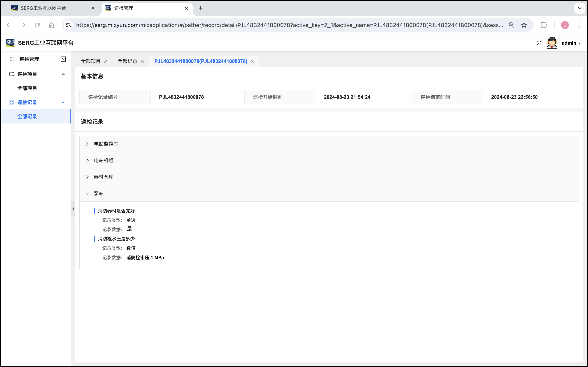
Task: Click the fullscreen toggle icon in header
Action: pos(539,43)
